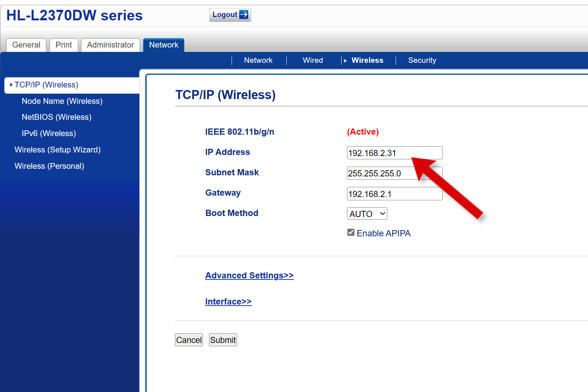Click the Gateway input field

tap(394, 194)
